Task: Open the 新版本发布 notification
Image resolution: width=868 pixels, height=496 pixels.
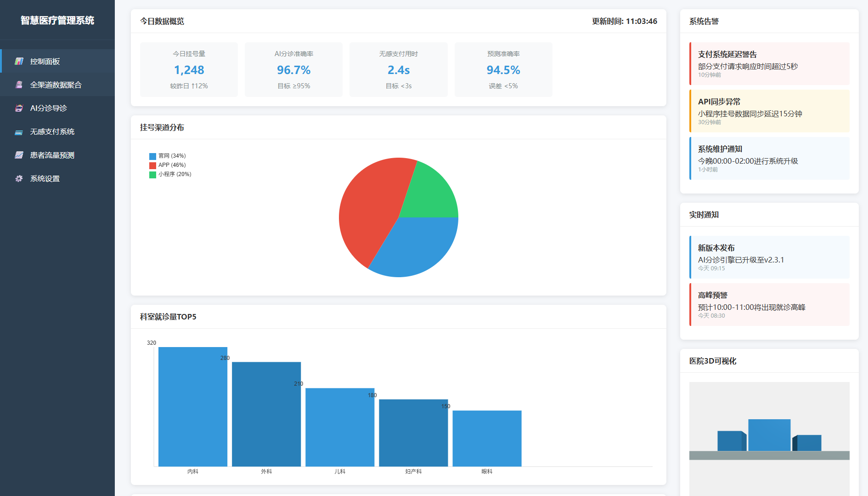Action: (769, 257)
